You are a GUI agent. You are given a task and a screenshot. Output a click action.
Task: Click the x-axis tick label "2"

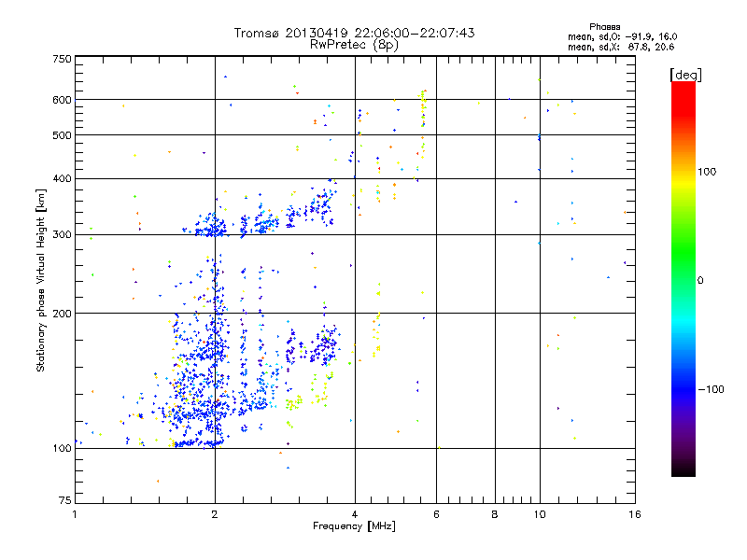click(x=215, y=514)
